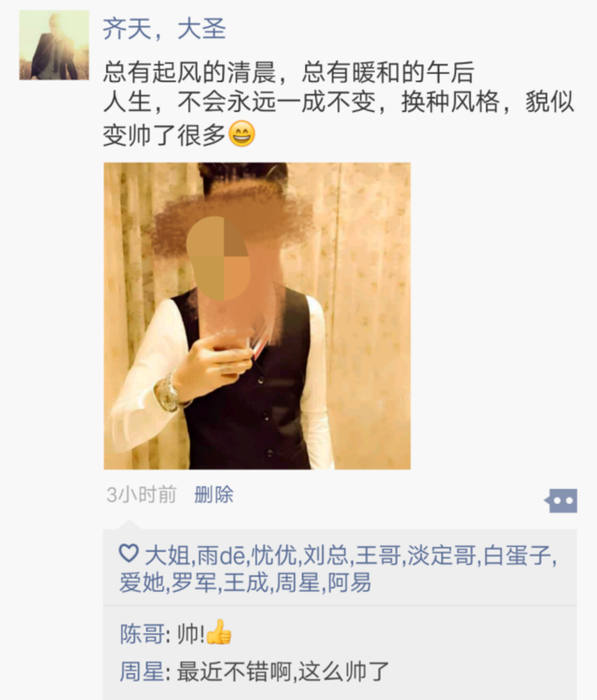The width and height of the screenshot is (597, 700).
Task: Open the posted photo of vest outfit
Action: [257, 315]
